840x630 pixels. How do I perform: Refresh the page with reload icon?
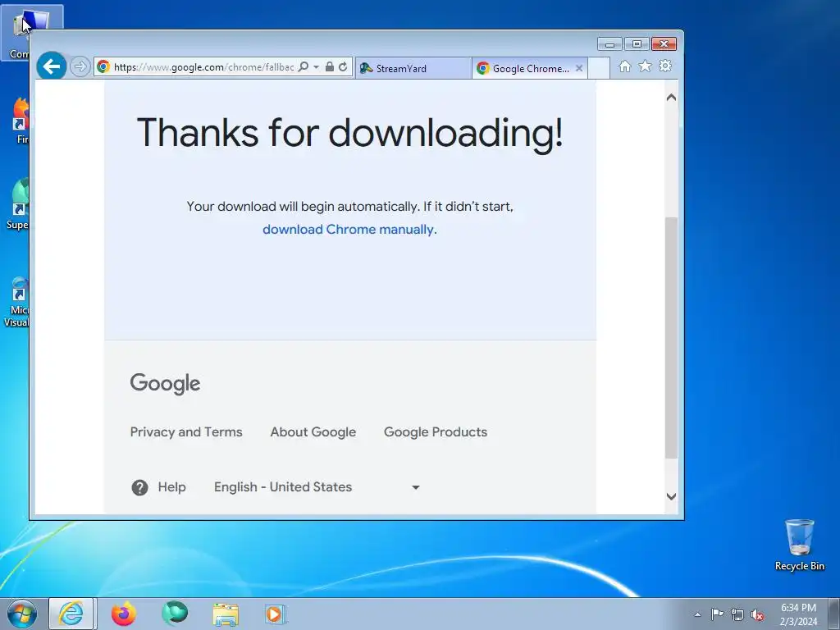[343, 67]
